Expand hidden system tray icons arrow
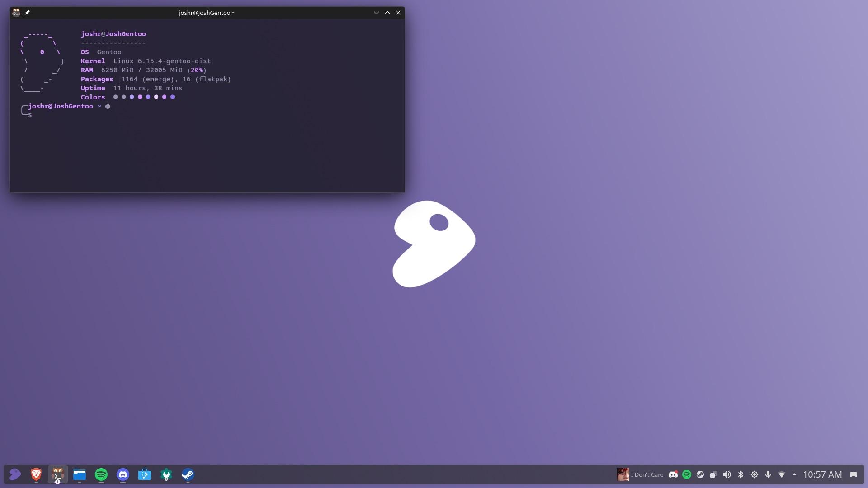 click(x=794, y=474)
